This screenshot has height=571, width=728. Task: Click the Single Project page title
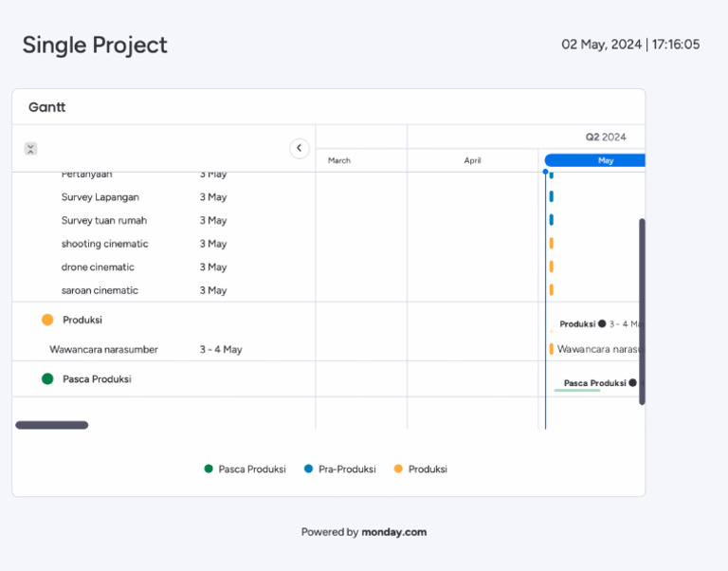(x=95, y=46)
